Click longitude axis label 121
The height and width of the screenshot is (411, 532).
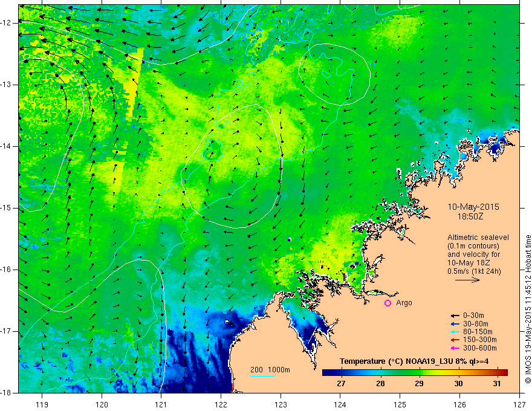[x=161, y=405]
